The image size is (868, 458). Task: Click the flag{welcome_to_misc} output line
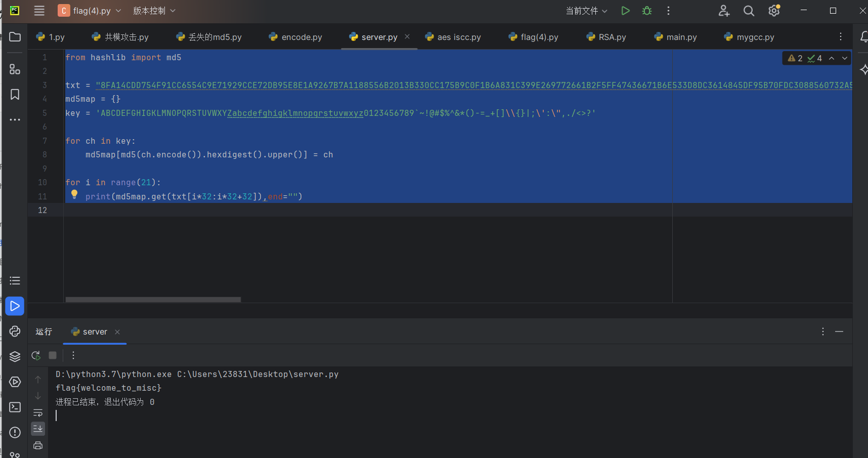tap(109, 388)
